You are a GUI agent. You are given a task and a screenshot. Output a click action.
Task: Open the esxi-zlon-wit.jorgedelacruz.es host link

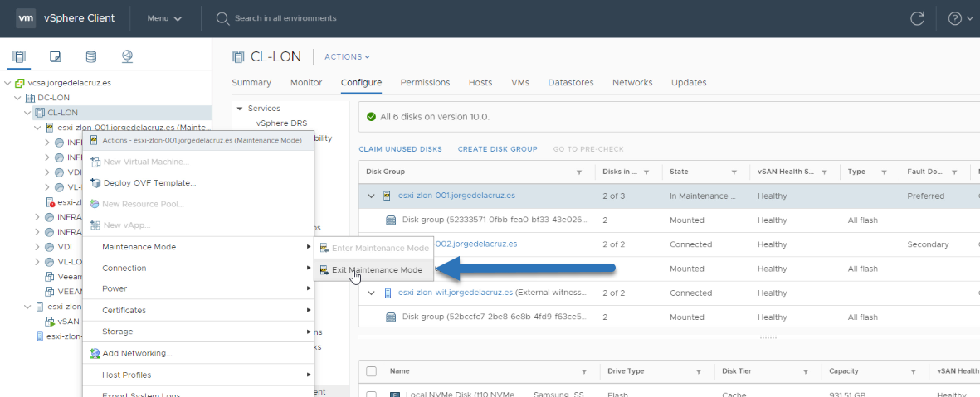click(x=456, y=293)
